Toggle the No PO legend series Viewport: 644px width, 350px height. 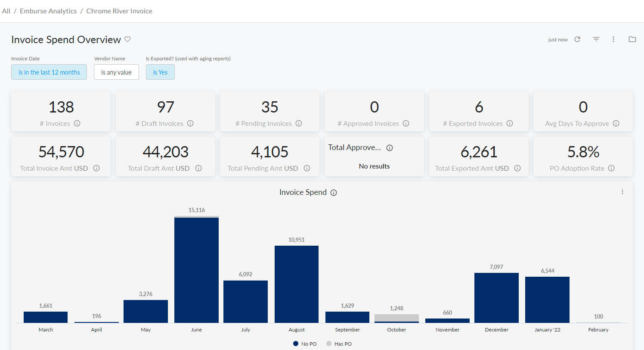click(x=305, y=344)
